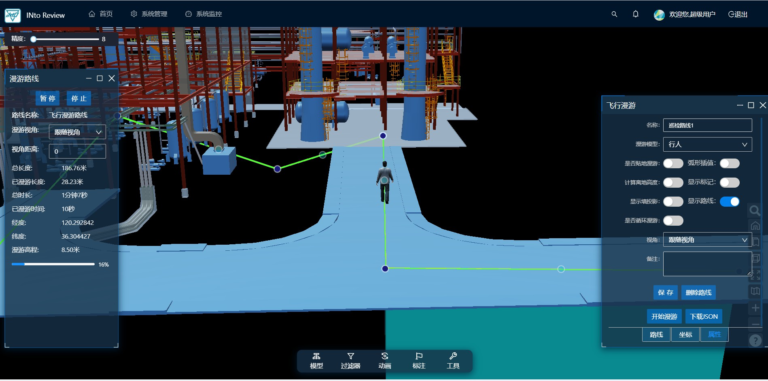This screenshot has height=381, width=768.
Task: Go to 首页 in top navigation
Action: point(100,14)
